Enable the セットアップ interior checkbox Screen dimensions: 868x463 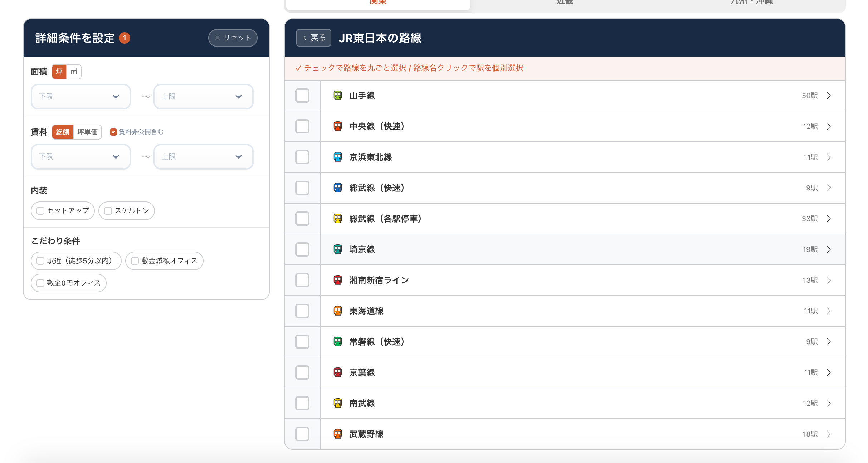pyautogui.click(x=41, y=211)
